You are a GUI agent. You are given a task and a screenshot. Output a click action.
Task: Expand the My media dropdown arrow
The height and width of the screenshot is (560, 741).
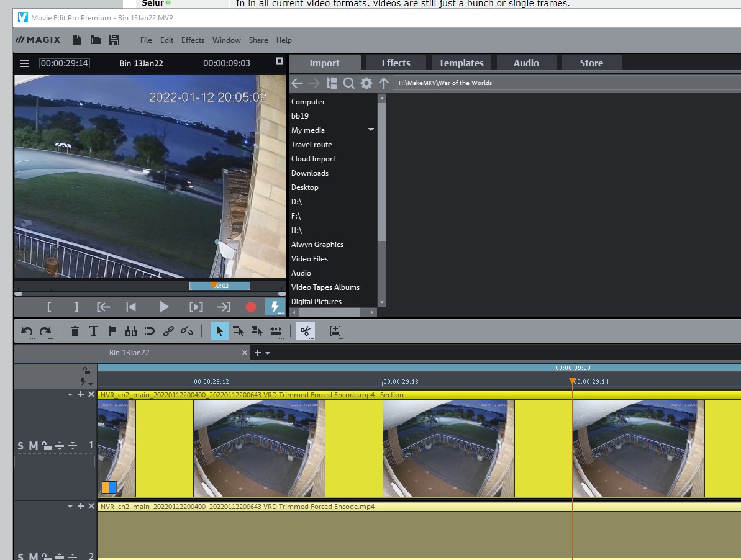371,130
